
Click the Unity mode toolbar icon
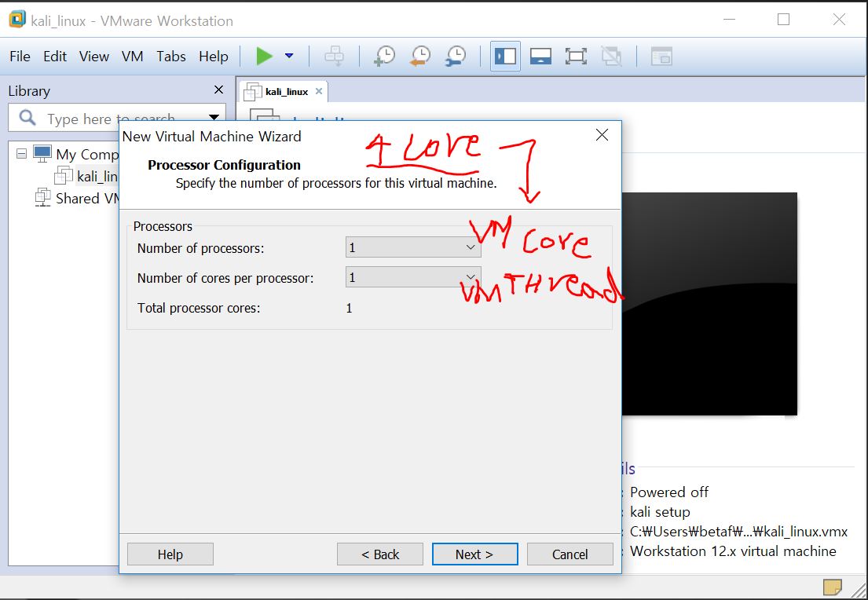(x=611, y=56)
